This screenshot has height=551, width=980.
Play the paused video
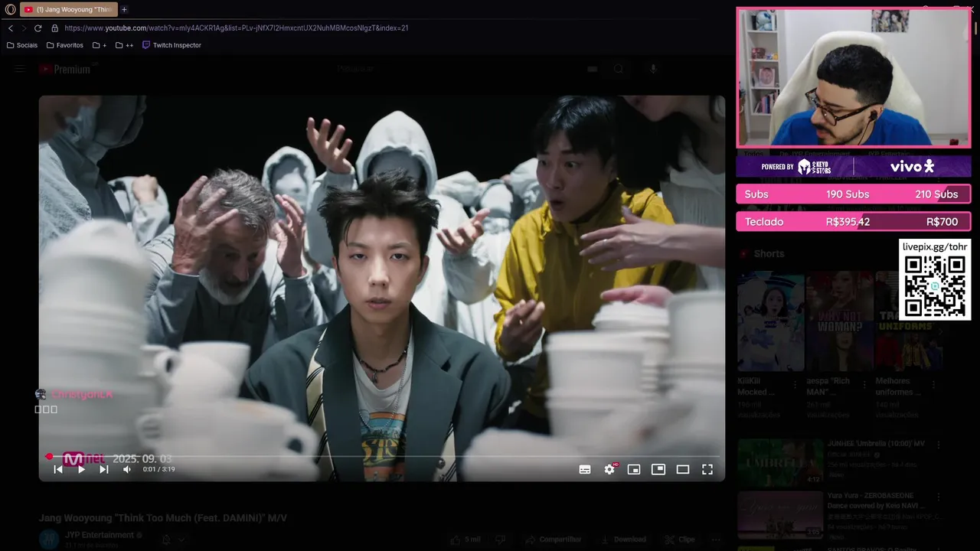pyautogui.click(x=81, y=469)
